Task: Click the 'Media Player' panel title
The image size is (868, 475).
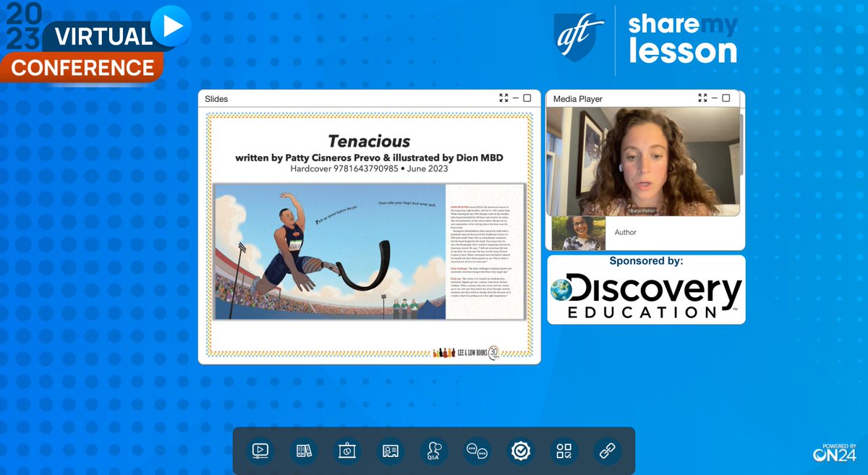Action: (x=578, y=98)
